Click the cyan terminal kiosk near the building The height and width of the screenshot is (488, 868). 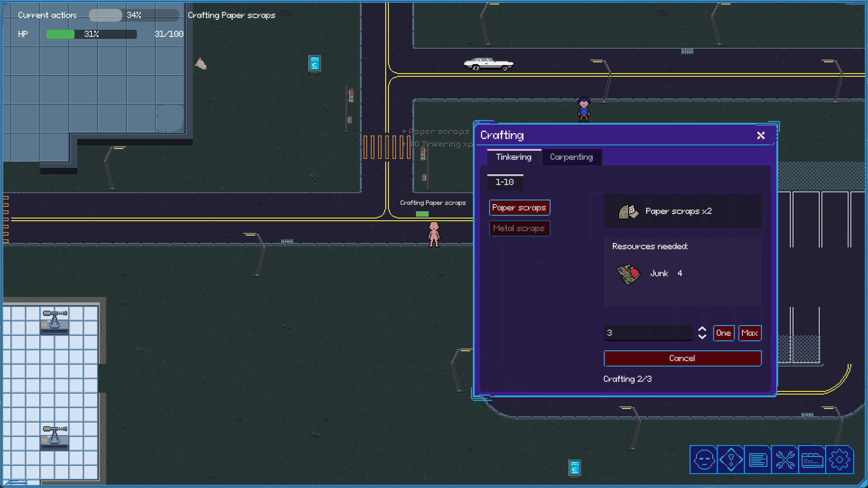tap(314, 64)
